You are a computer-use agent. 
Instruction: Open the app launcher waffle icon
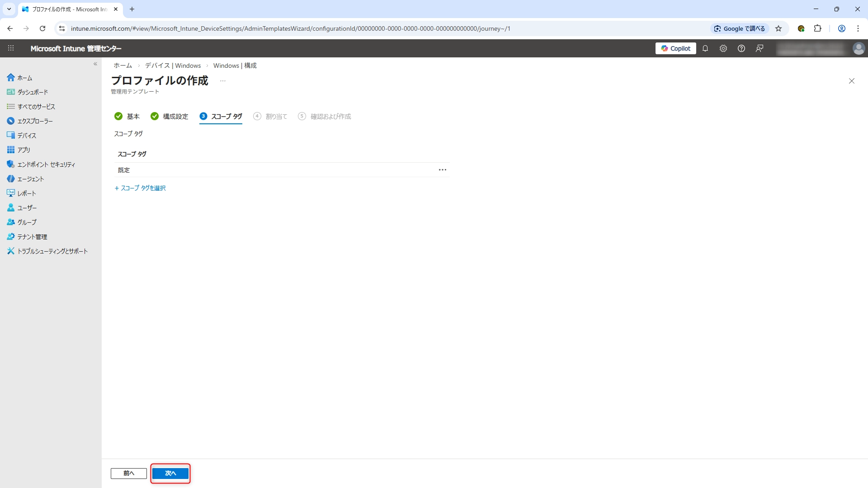pyautogui.click(x=11, y=48)
